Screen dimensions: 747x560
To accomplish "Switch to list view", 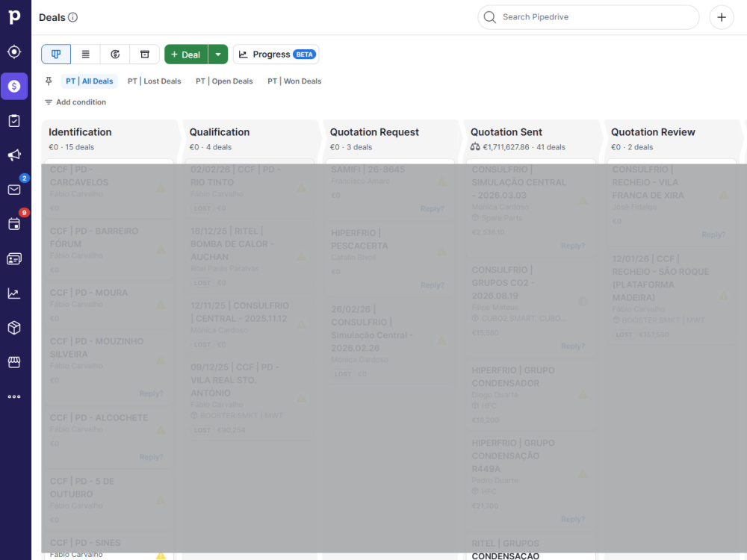I will (86, 55).
